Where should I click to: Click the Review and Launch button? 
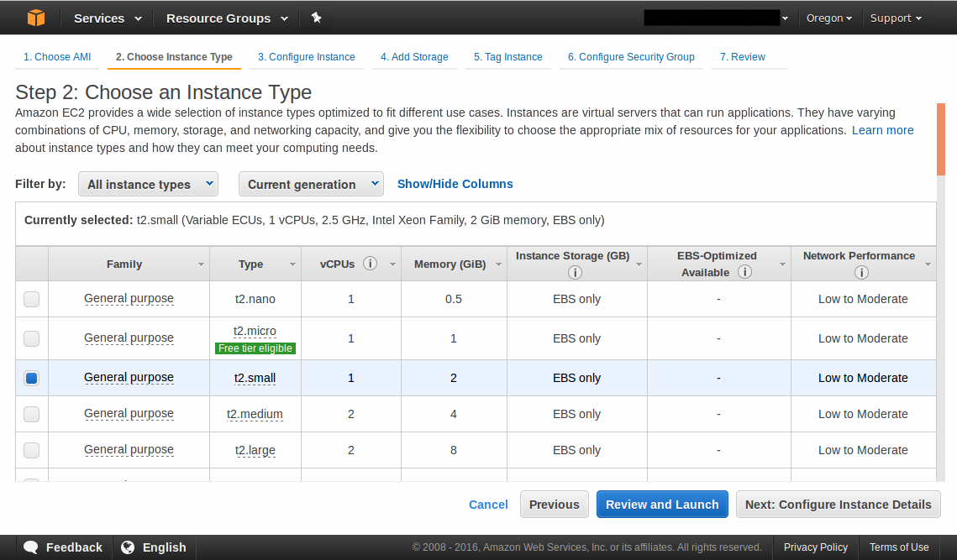(x=662, y=505)
